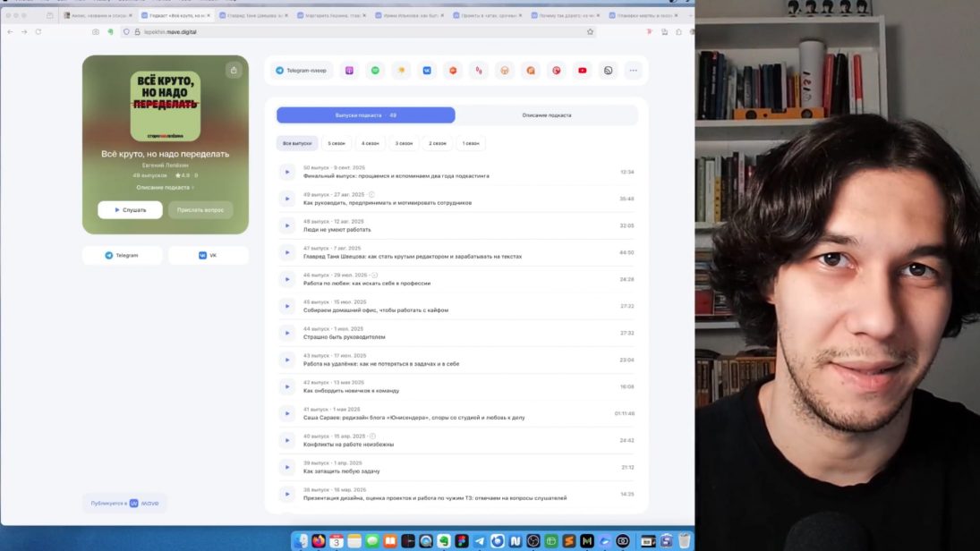Viewport: 980px width, 551px height.
Task: Switch to the «Описание подкаста» tab
Action: (x=546, y=115)
